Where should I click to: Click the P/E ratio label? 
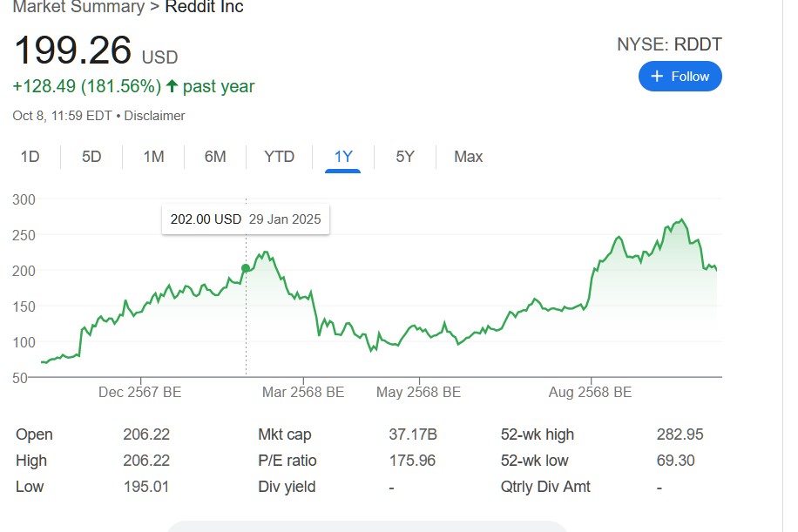point(287,461)
